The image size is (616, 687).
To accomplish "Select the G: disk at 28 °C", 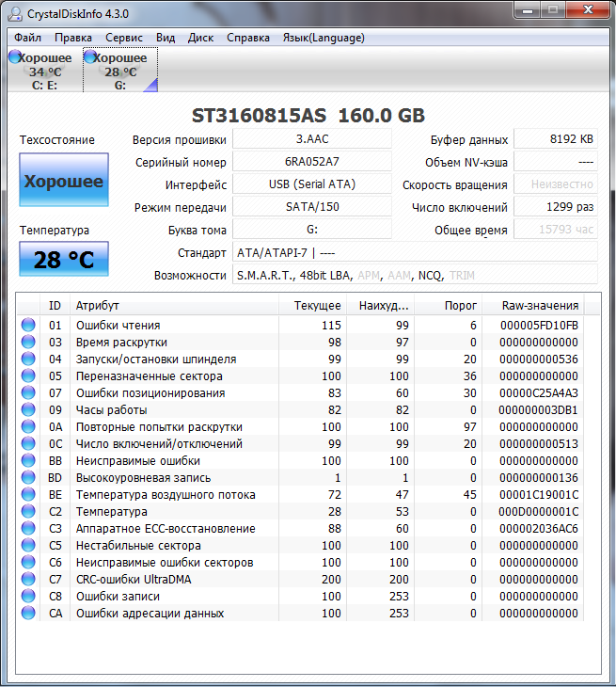I will (120, 71).
